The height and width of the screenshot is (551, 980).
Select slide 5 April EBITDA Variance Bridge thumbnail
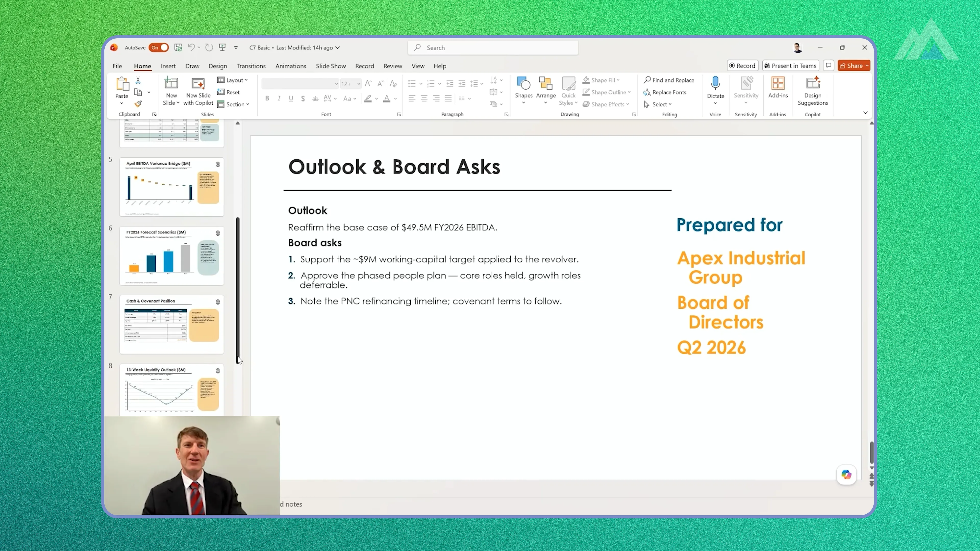(x=171, y=187)
